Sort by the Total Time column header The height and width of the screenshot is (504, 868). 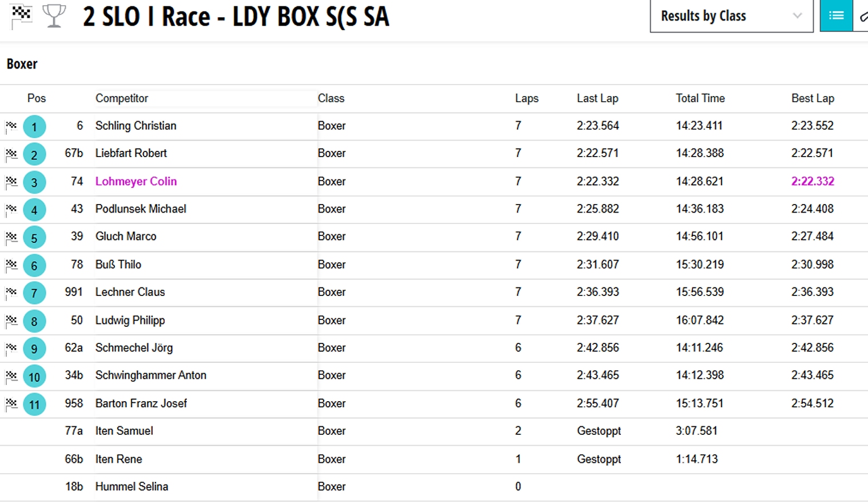pos(700,98)
